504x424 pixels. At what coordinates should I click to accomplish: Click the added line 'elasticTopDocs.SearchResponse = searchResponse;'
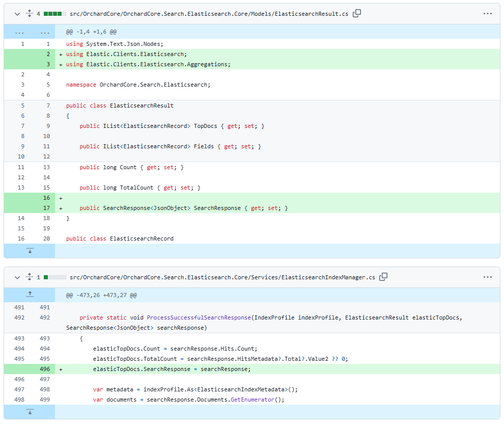pyautogui.click(x=172, y=369)
